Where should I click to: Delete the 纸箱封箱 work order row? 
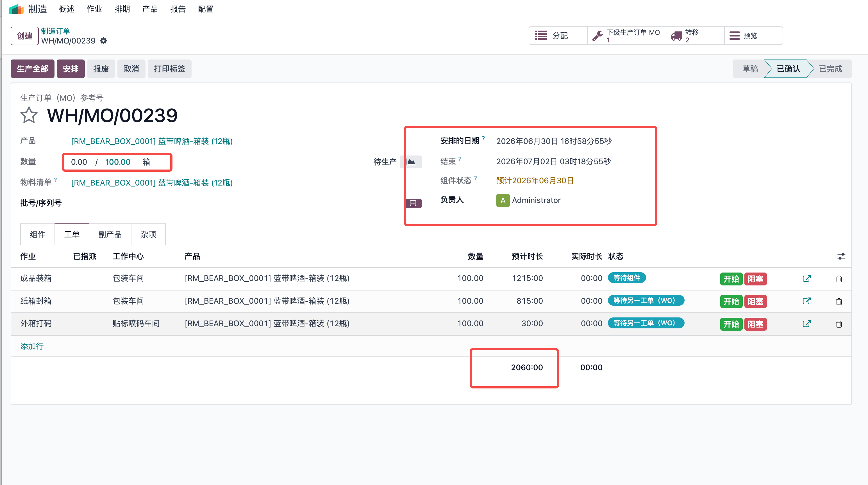point(839,301)
